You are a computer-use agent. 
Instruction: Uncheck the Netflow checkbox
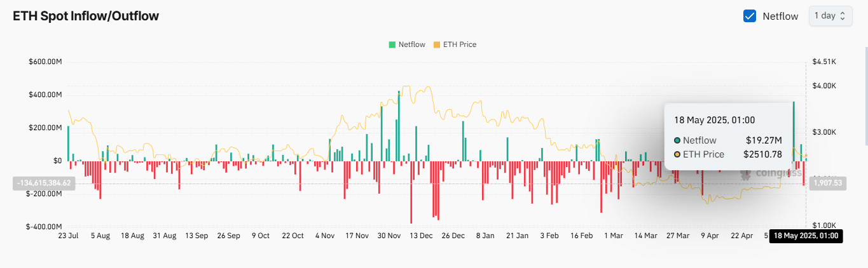pyautogui.click(x=750, y=16)
